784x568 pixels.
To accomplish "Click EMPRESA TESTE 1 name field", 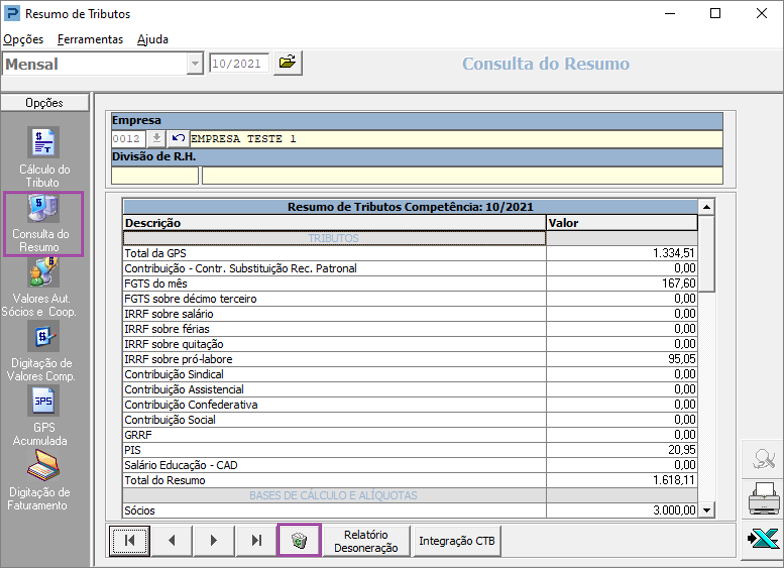I will [456, 138].
